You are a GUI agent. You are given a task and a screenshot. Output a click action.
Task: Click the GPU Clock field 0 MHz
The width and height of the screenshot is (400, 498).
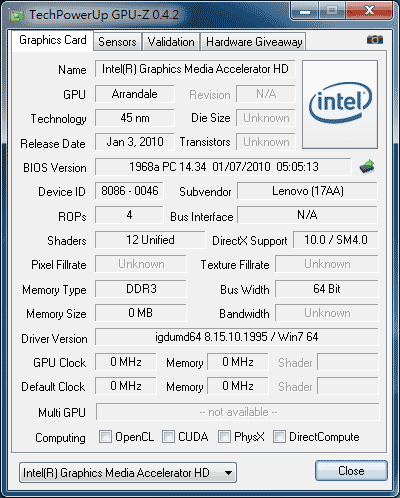click(126, 362)
